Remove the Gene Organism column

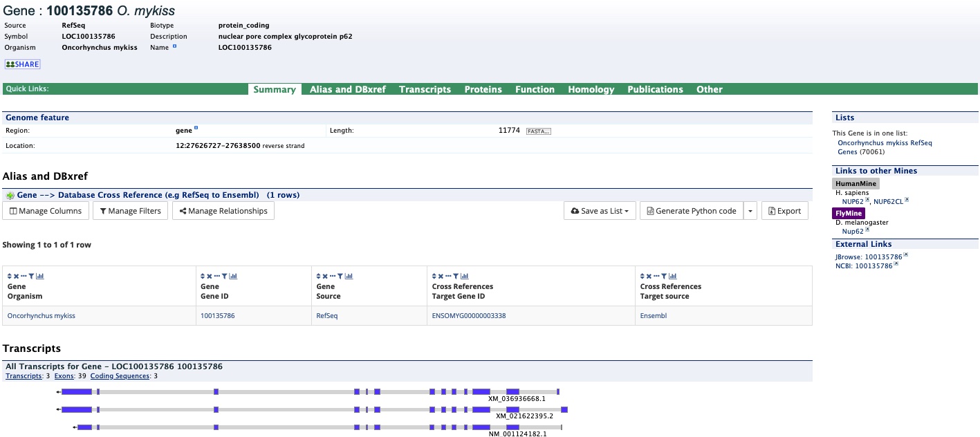tap(16, 276)
